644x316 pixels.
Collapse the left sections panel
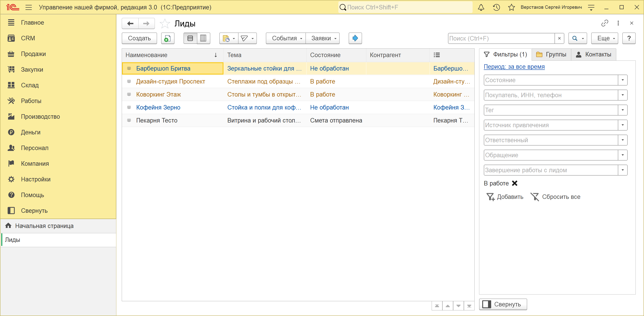click(58, 211)
